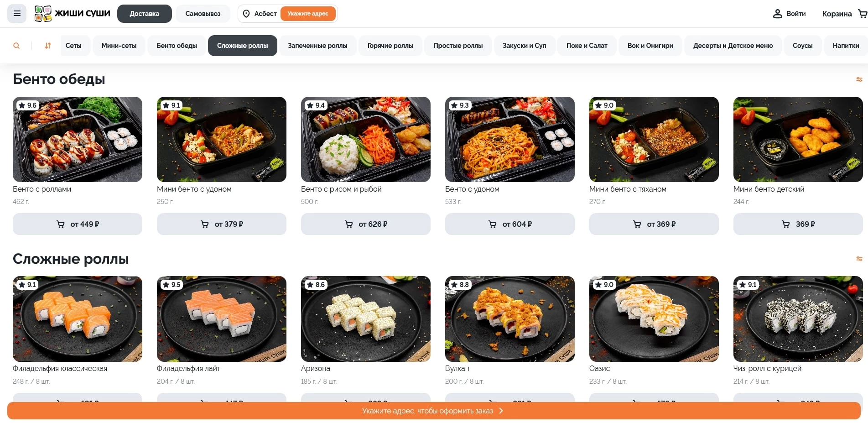Screen dimensions: 868x423
Task: Click the Укажите адрес button
Action: pyautogui.click(x=308, y=14)
